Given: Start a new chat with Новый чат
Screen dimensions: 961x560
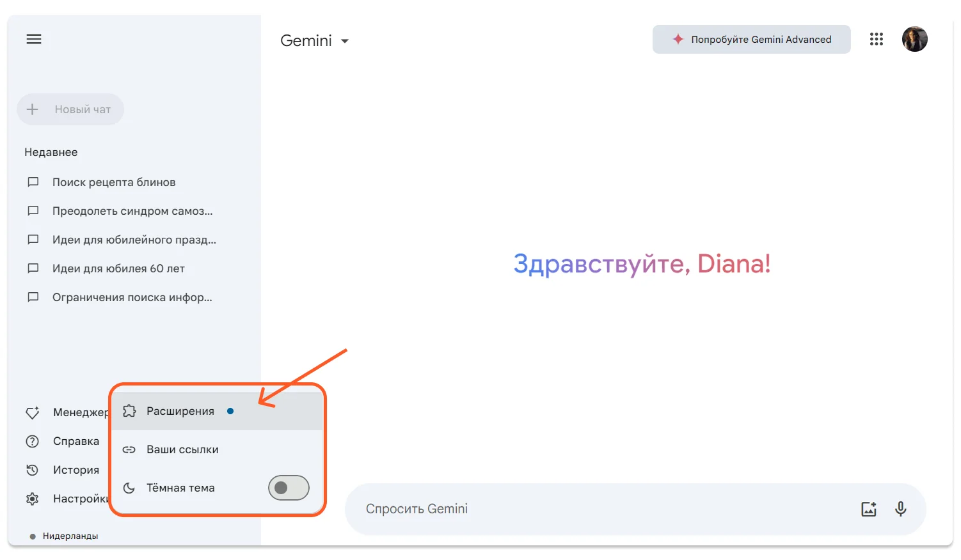Looking at the screenshot, I should click(x=70, y=109).
